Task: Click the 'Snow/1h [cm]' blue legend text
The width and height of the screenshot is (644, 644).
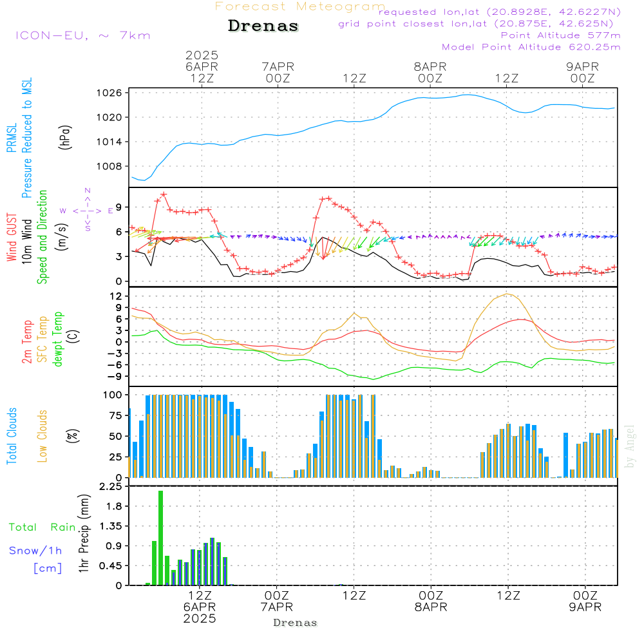Action: [x=35, y=559]
